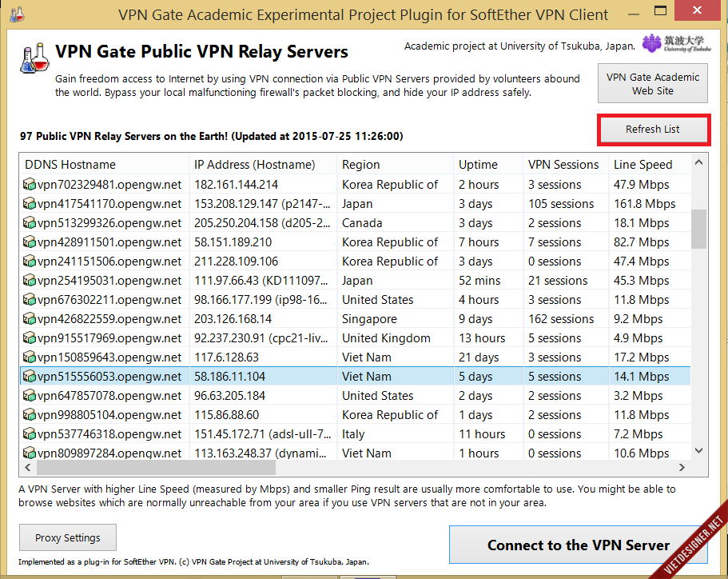Select the 13 hours uptime cell
The height and width of the screenshot is (579, 728).
click(482, 337)
